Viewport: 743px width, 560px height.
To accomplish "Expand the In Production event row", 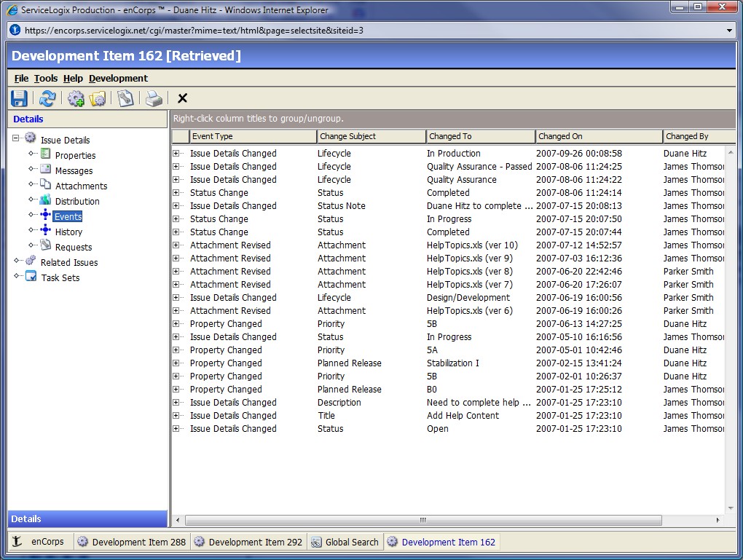I will (176, 154).
